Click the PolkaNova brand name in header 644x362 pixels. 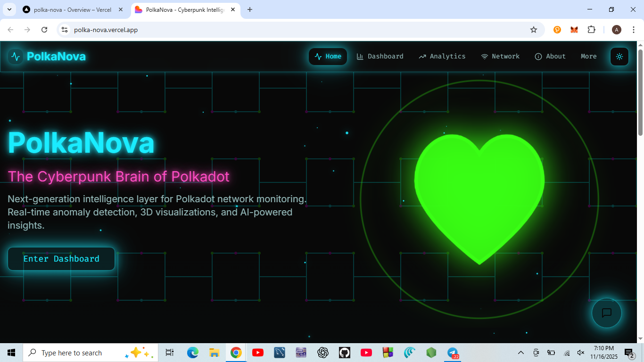56,57
